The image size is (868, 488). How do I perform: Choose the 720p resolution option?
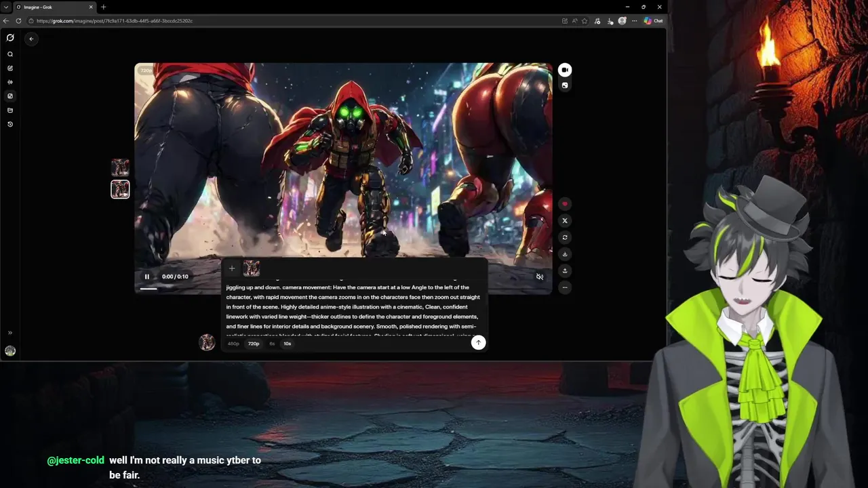[x=254, y=344]
